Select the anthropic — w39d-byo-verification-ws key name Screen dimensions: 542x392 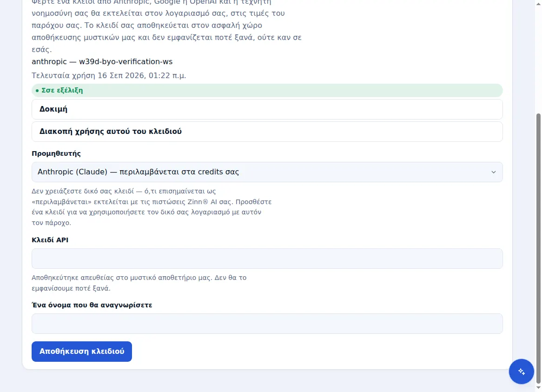pyautogui.click(x=102, y=61)
